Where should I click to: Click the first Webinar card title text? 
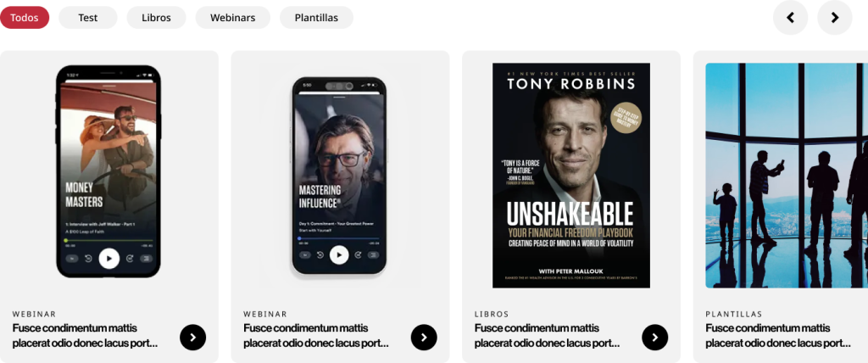tap(86, 336)
